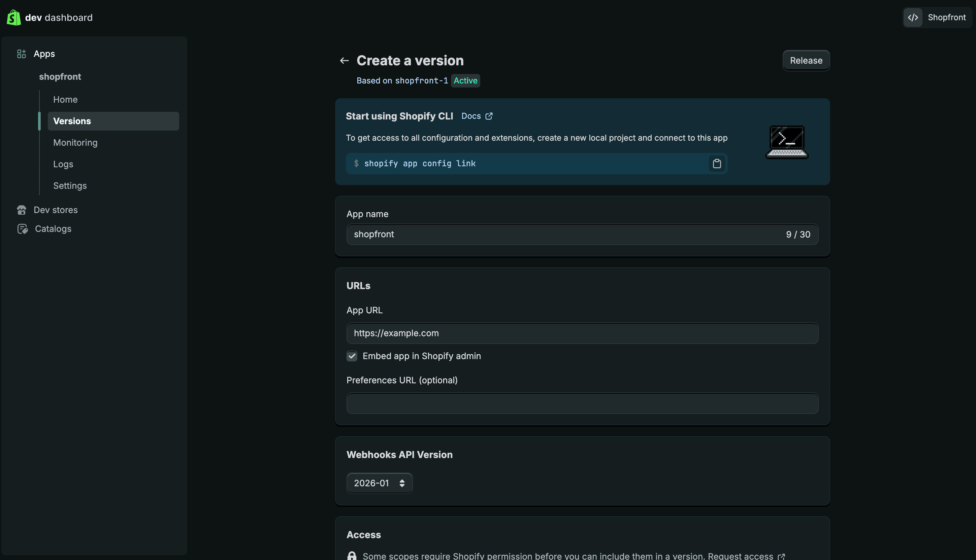Image resolution: width=976 pixels, height=560 pixels.
Task: Go to the Home page
Action: (65, 100)
